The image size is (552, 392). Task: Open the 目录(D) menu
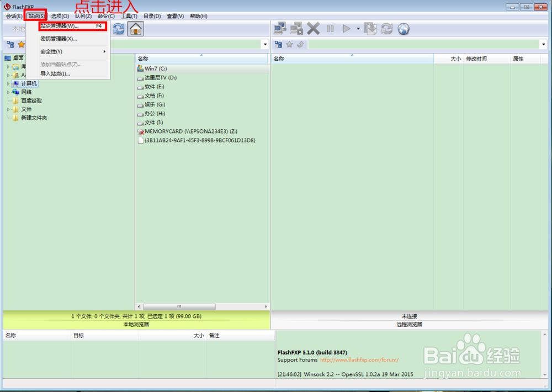tap(152, 16)
